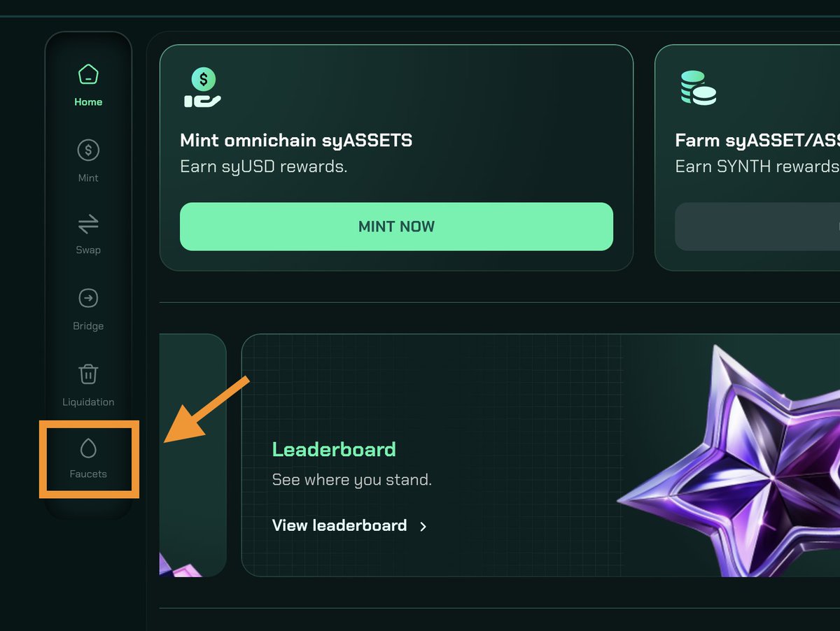Click the Home pentagon icon in sidebar
The height and width of the screenshot is (631, 840).
(88, 74)
